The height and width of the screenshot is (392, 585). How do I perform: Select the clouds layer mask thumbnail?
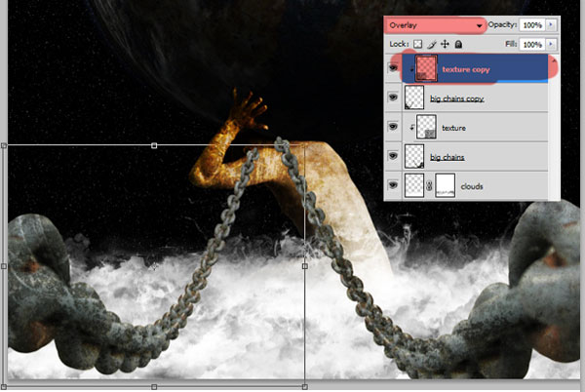pyautogui.click(x=446, y=185)
